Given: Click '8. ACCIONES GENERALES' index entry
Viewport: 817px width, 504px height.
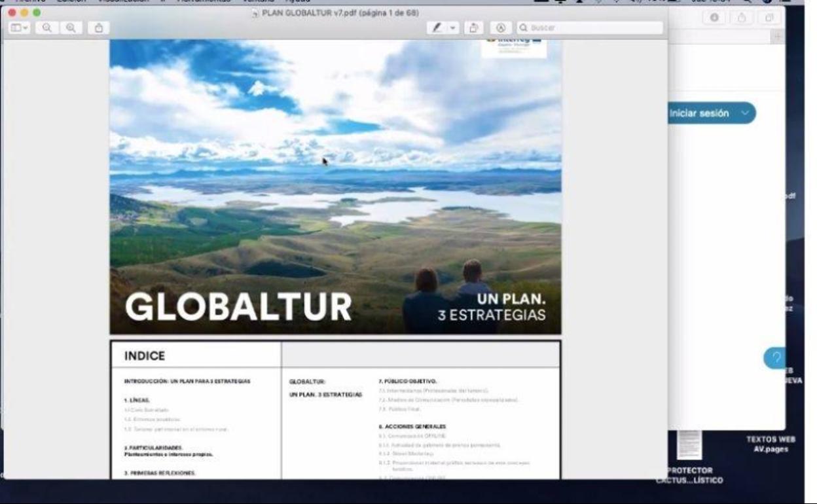Looking at the screenshot, I should [x=412, y=427].
